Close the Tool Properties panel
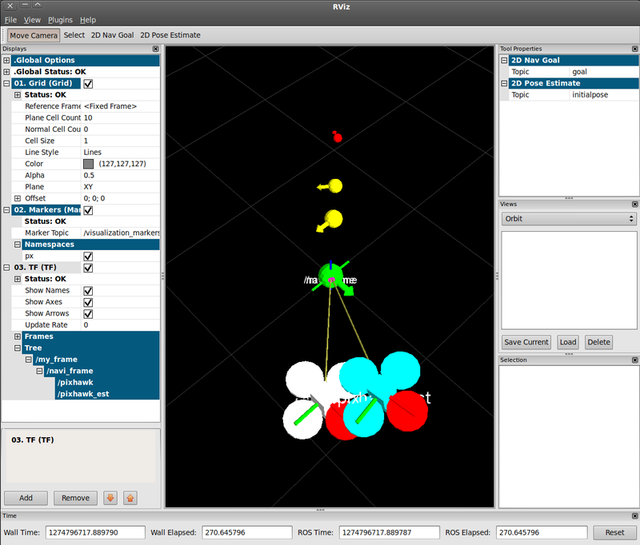This screenshot has width=640, height=545. (632, 48)
